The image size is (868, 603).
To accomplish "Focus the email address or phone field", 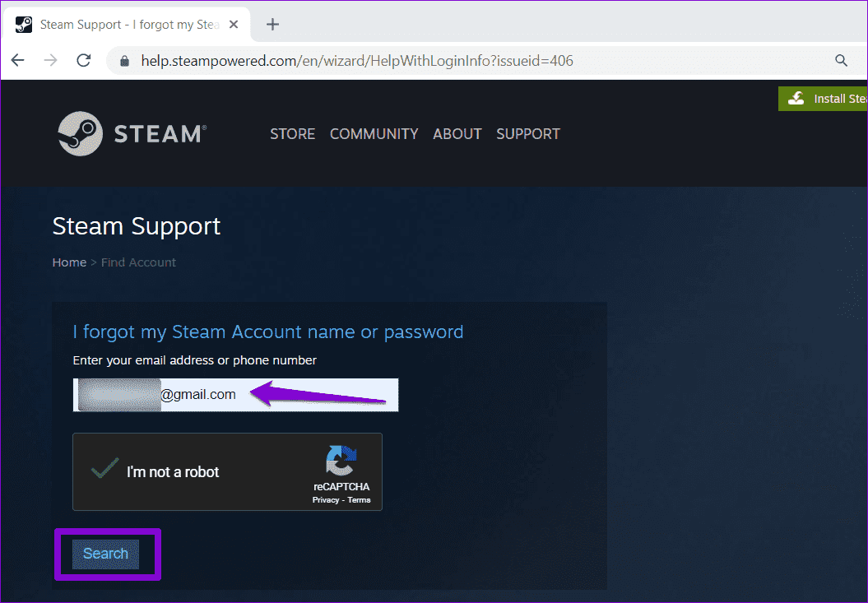I will point(235,395).
